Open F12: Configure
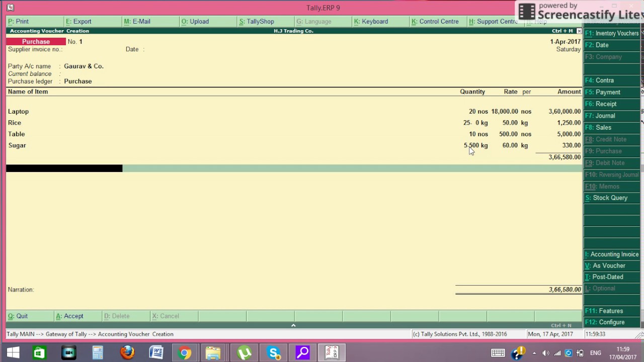The image size is (644, 362). coord(612,322)
